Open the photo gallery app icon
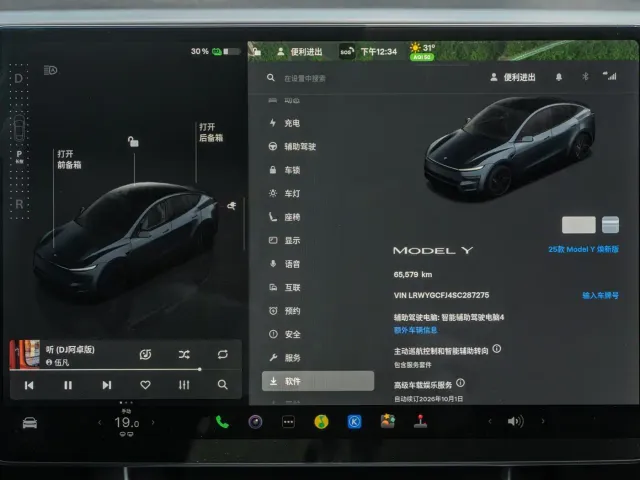The width and height of the screenshot is (640, 480). pos(387,421)
